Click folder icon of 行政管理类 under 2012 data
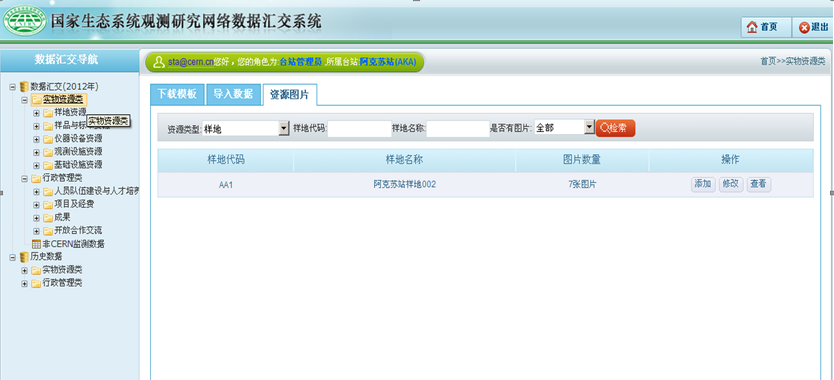 36,178
